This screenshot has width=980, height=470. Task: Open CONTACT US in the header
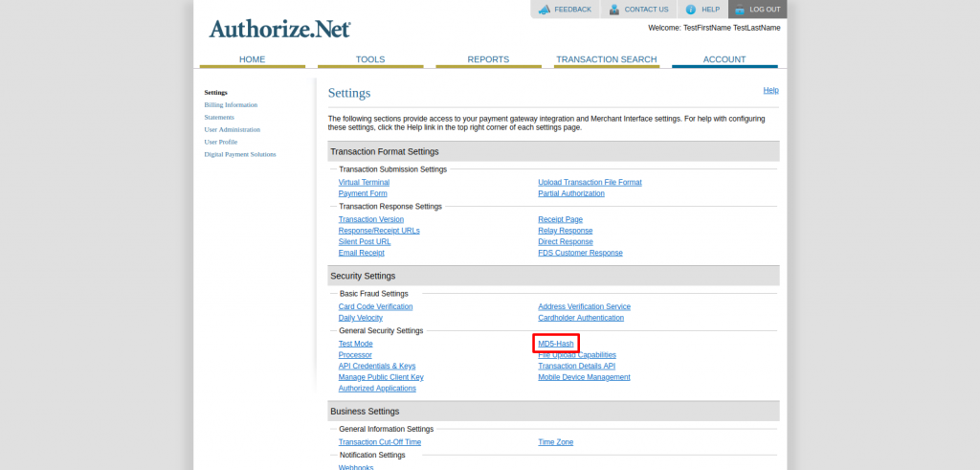click(x=646, y=10)
